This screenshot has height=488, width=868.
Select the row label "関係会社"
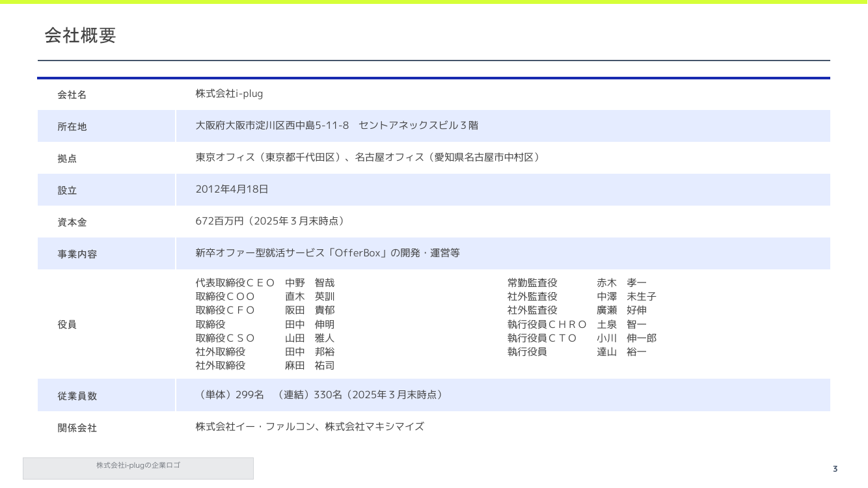[77, 428]
